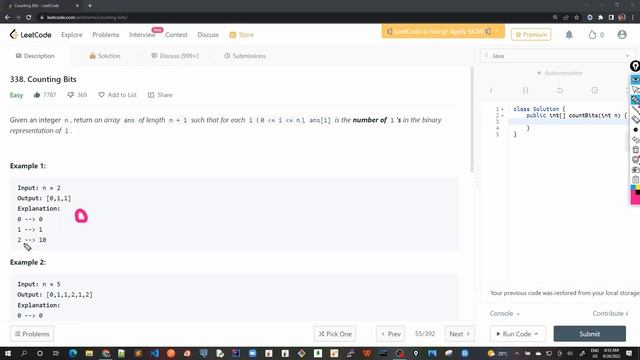Open the Submissions tab

tap(245, 56)
